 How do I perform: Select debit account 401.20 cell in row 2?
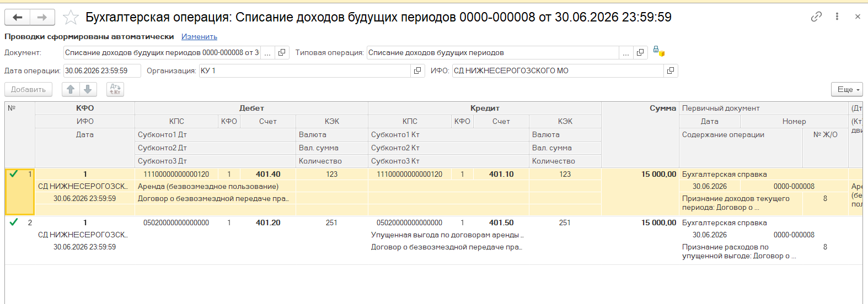tap(268, 222)
